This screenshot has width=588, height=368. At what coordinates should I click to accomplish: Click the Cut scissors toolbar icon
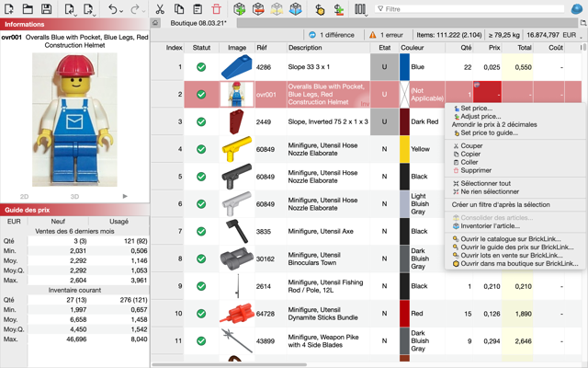(x=160, y=8)
